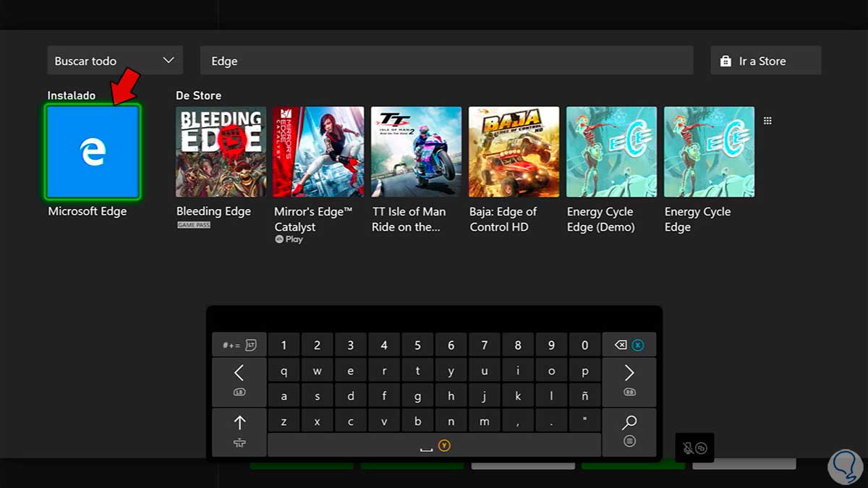Image resolution: width=868 pixels, height=488 pixels.
Task: Move cursor right with arrow key
Action: coord(629,382)
